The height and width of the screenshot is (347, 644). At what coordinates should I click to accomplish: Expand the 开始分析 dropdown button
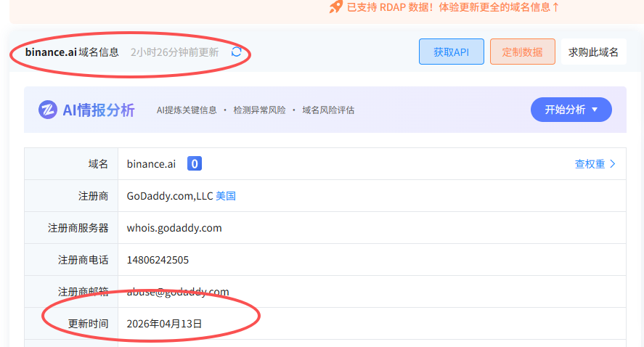(x=571, y=110)
